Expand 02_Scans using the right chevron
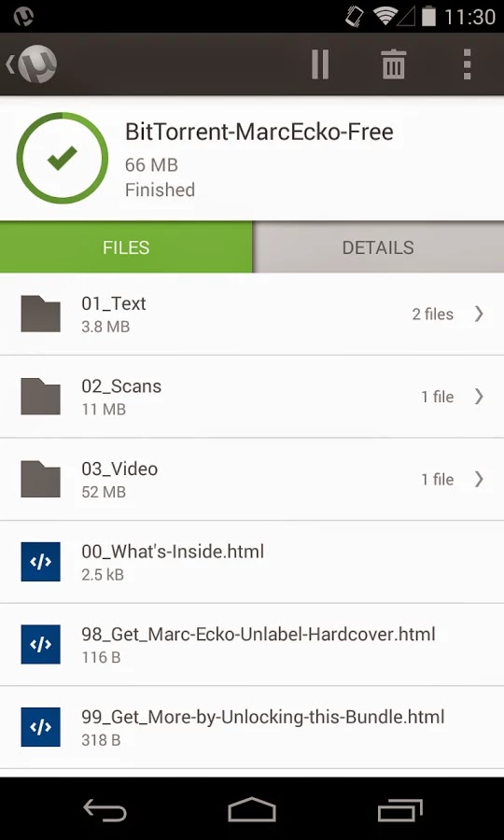Screen dimensions: 504x840 tap(479, 397)
